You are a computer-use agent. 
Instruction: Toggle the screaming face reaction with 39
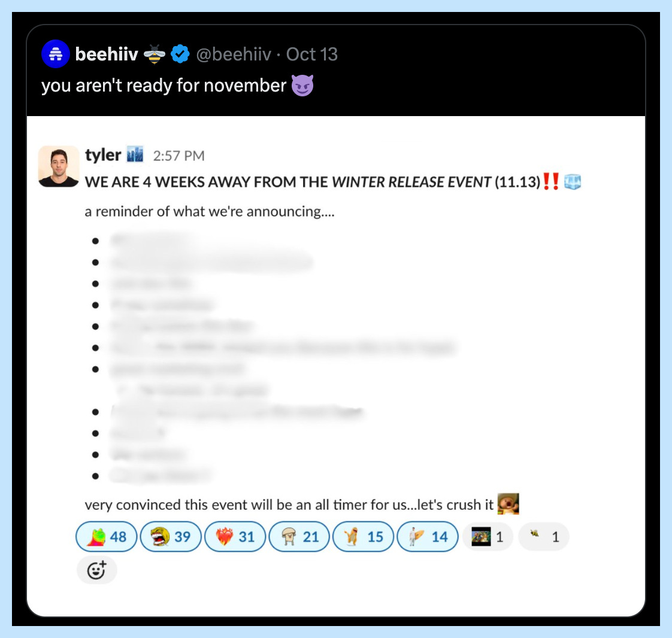point(171,536)
